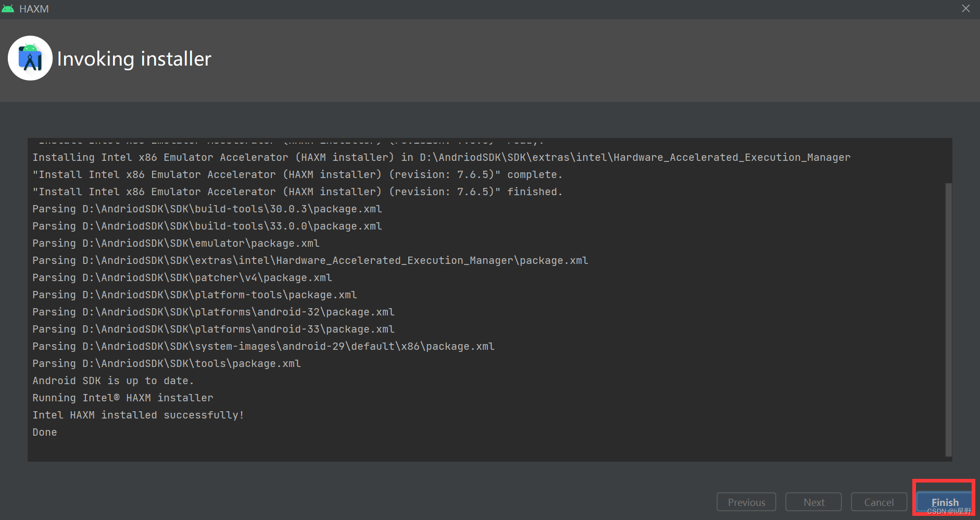
Task: Click the log output vertical scrollbar
Action: (x=948, y=320)
